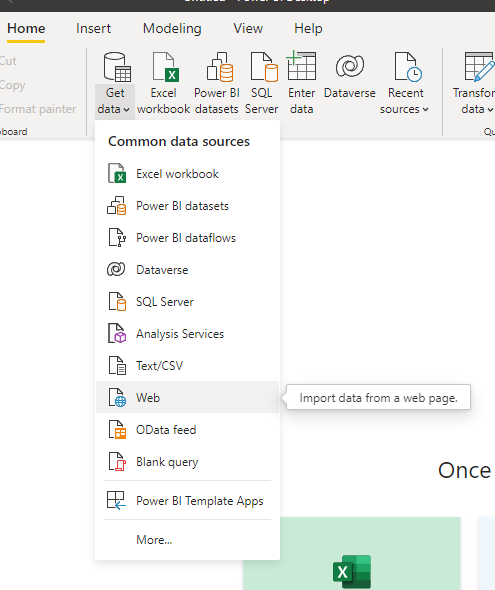Collapse the Get data dropdown
495x590 pixels.
[115, 102]
